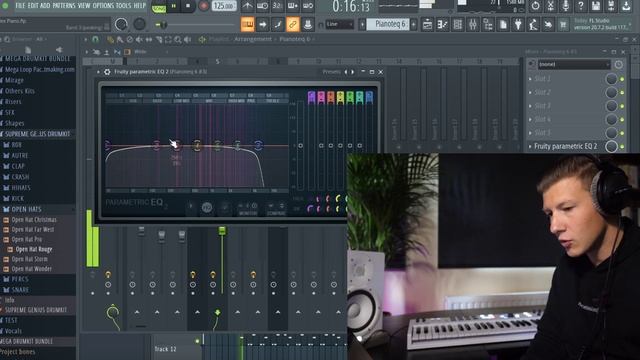
Task: Click the undo history power icon
Action: pos(536,6)
